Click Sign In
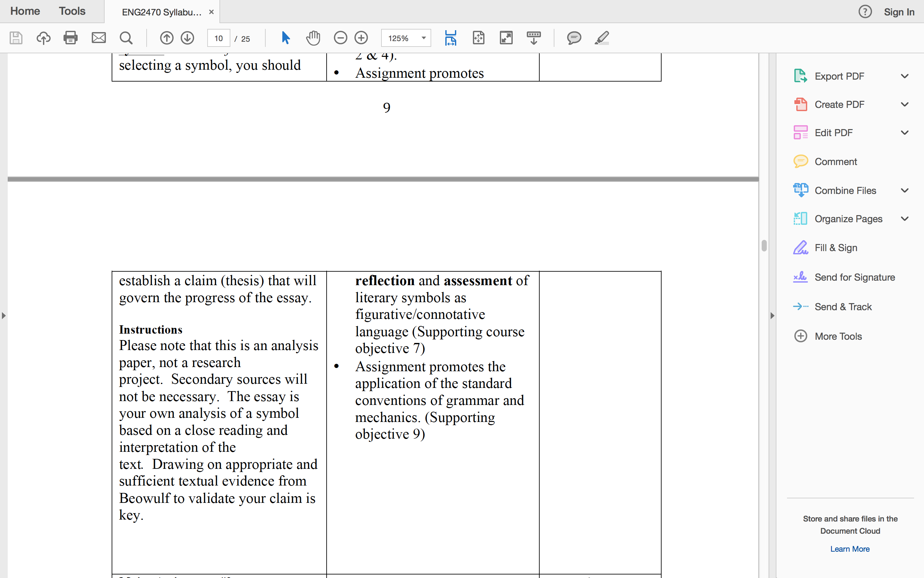The height and width of the screenshot is (578, 924). point(899,12)
